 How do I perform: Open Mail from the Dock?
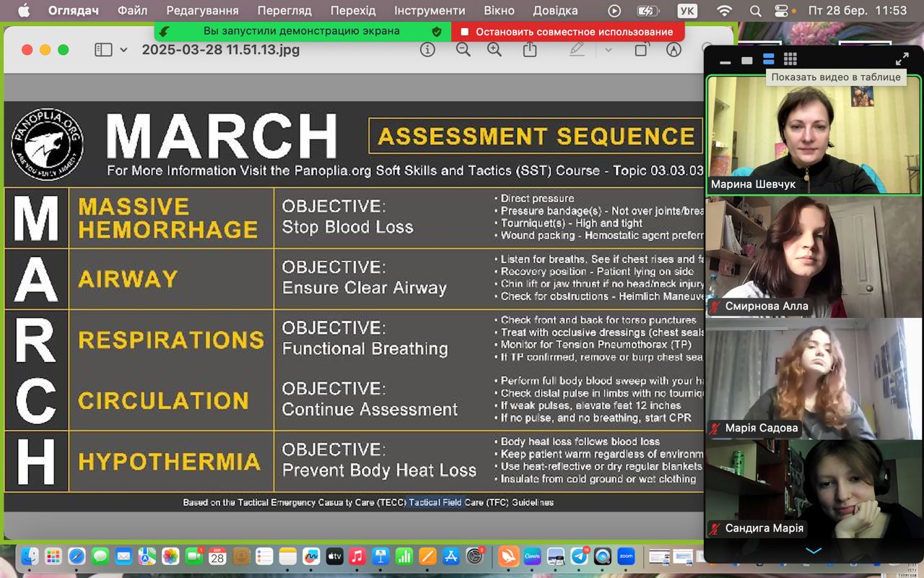coord(123,556)
